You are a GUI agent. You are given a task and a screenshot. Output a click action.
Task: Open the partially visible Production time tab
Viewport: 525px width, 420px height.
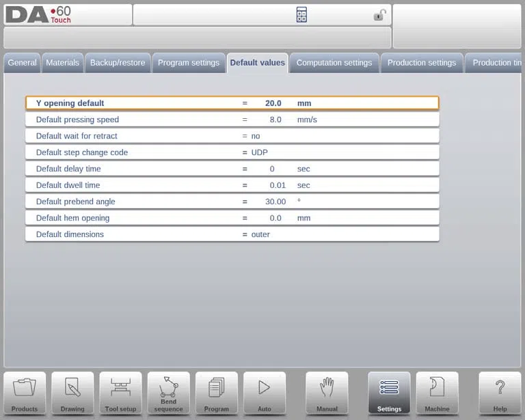[494, 63]
